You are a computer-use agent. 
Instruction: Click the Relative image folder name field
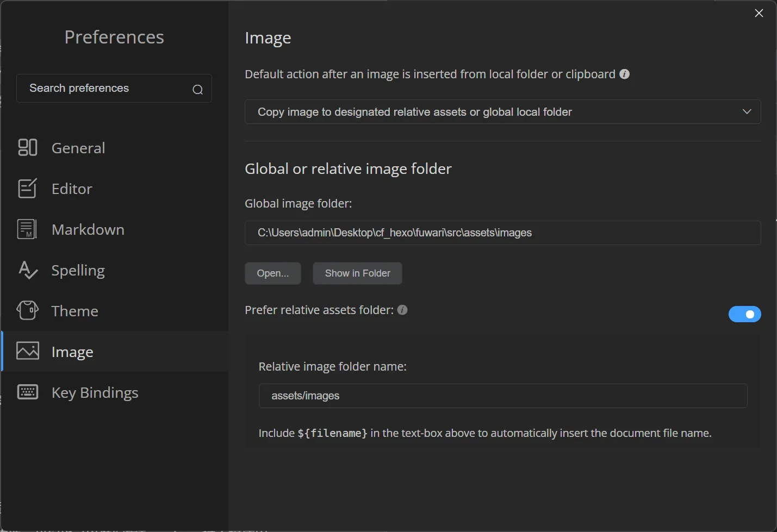click(x=502, y=396)
